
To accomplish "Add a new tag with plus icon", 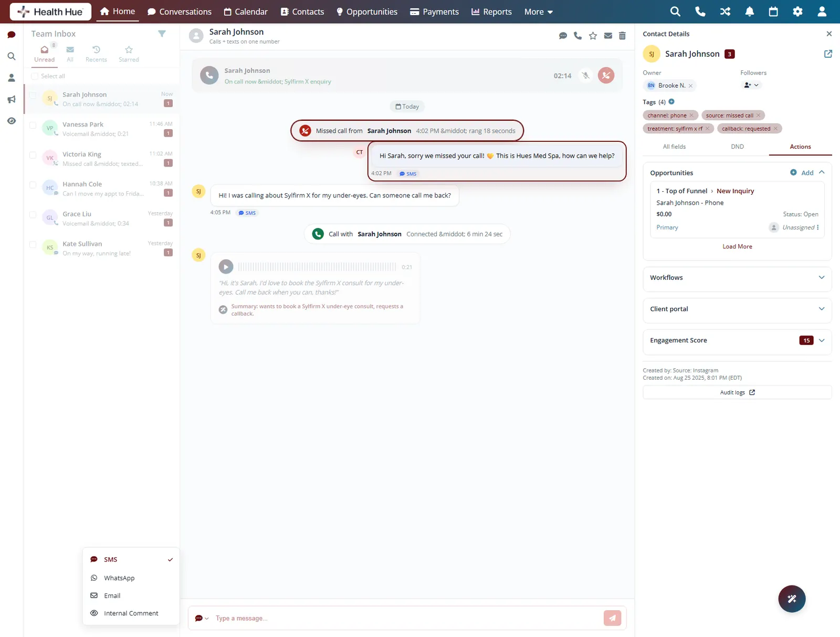I will tap(671, 102).
